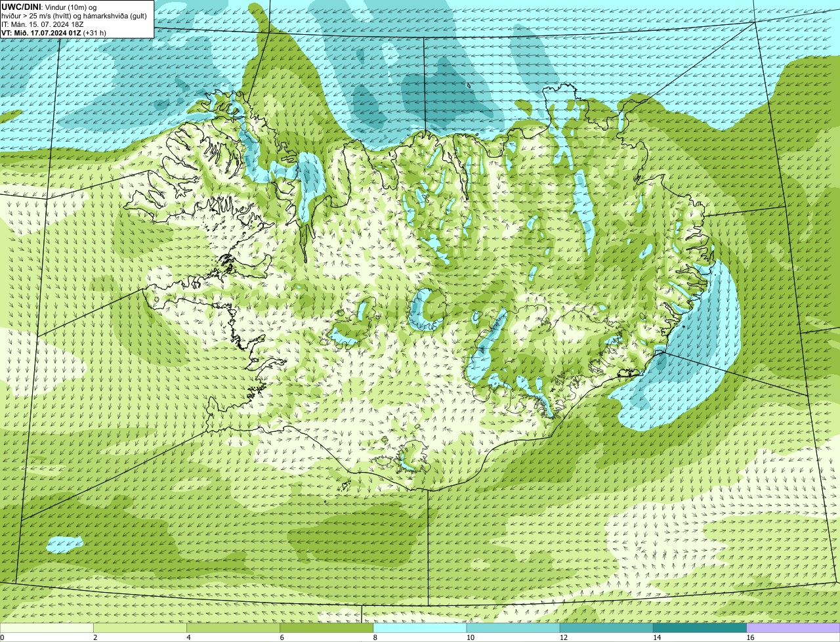
Task: Click the 14–16 m/s dark teal legend swatch
Action: coord(700,628)
